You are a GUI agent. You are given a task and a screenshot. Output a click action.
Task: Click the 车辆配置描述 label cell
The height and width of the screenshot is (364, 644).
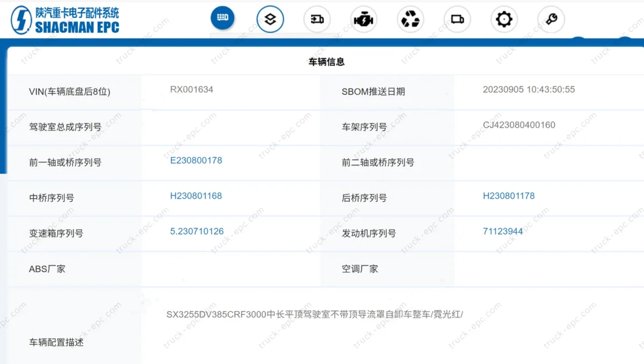tap(56, 342)
